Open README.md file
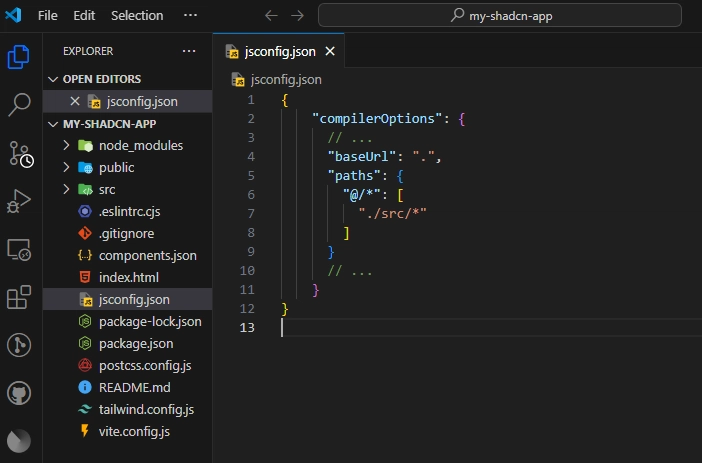Image resolution: width=702 pixels, height=463 pixels. pos(128,387)
